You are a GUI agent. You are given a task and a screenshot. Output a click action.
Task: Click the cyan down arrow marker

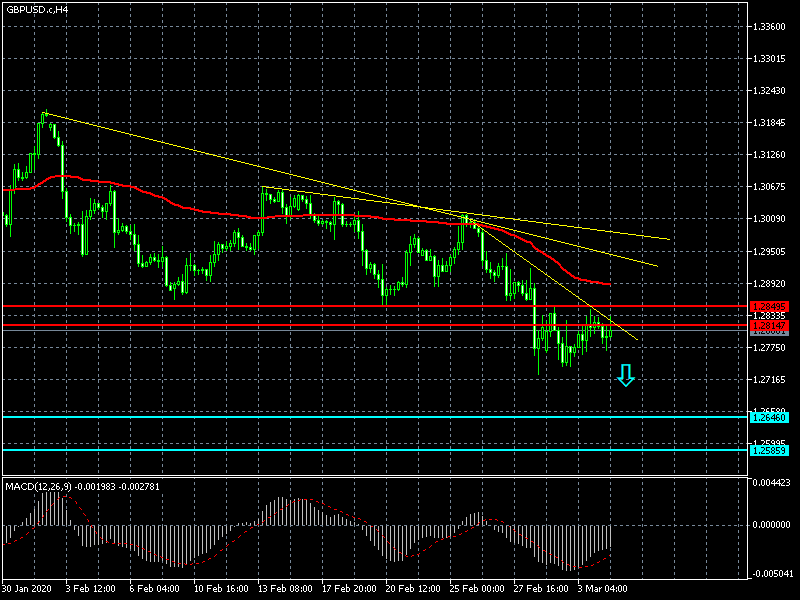click(x=626, y=375)
